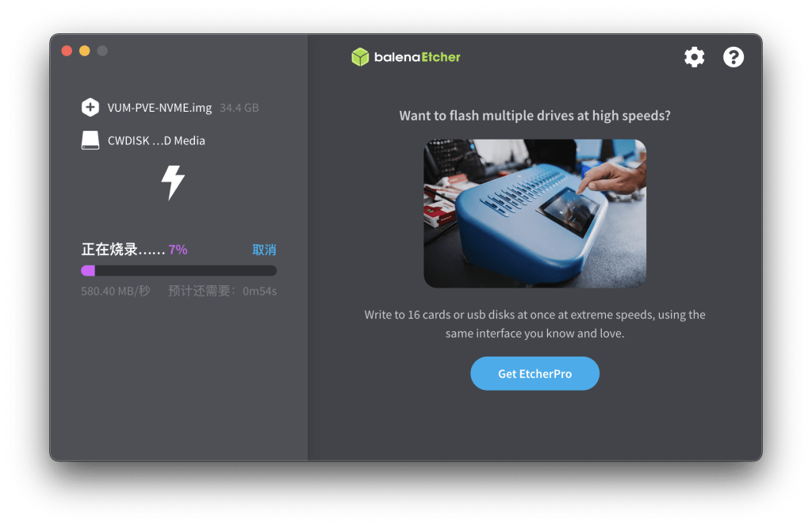This screenshot has width=812, height=527.
Task: Open the settings gear icon
Action: 694,57
